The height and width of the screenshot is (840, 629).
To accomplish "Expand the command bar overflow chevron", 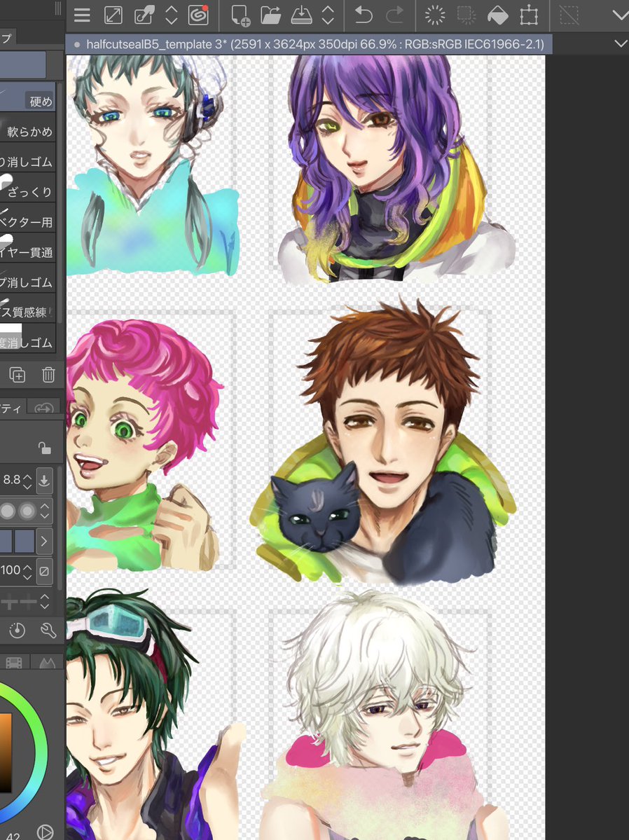I will (x=620, y=15).
